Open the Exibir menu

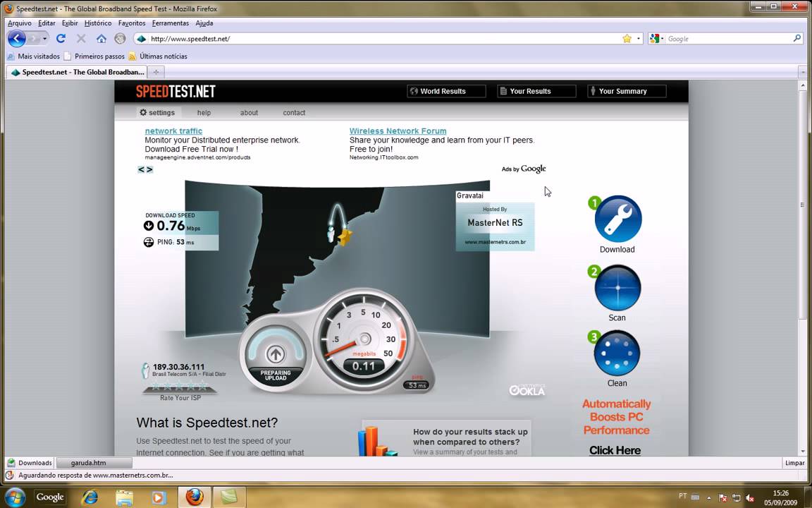(70, 23)
